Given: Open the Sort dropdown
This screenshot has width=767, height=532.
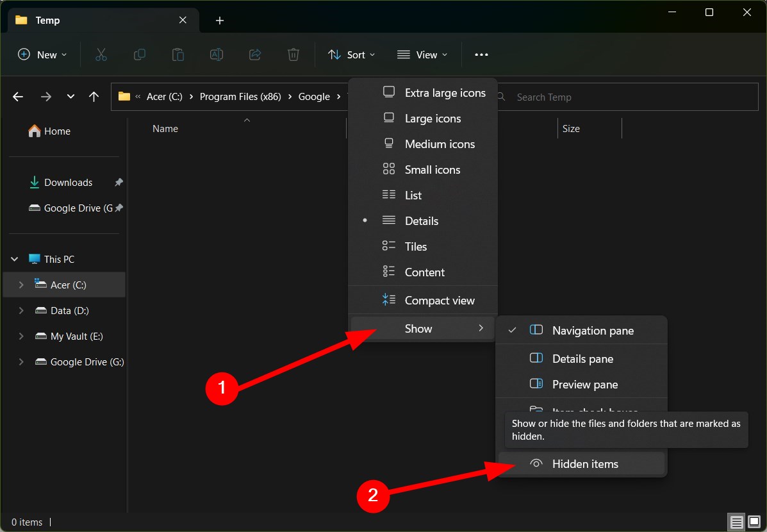Looking at the screenshot, I should click(x=352, y=55).
